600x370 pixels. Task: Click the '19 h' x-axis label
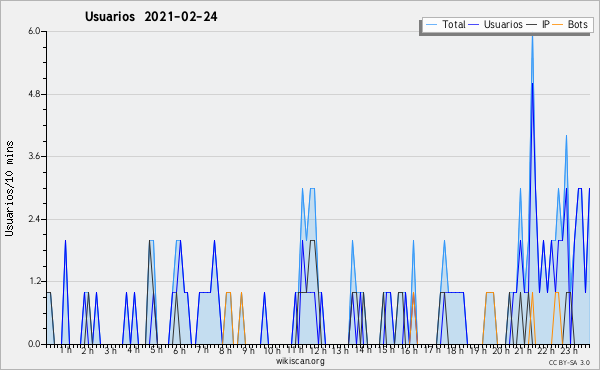click(478, 350)
